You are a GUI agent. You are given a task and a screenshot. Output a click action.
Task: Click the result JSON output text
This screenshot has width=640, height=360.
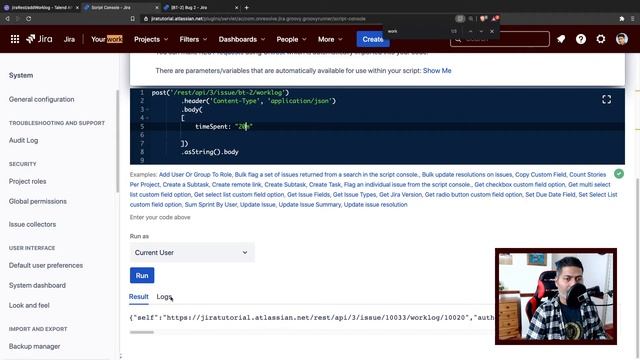(312, 318)
